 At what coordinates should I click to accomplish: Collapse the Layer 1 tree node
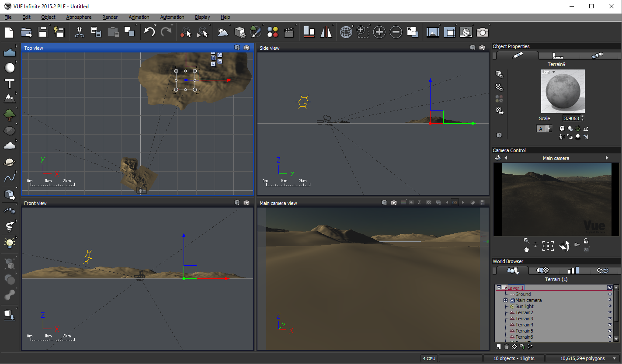pyautogui.click(x=499, y=288)
